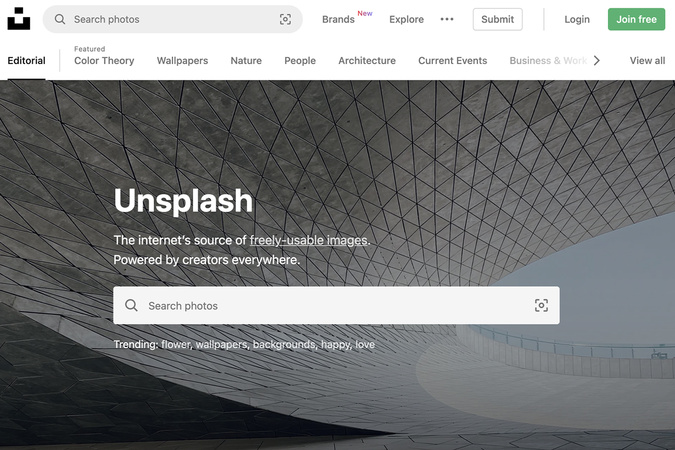
Task: Click trending term love
Action: [x=365, y=344]
